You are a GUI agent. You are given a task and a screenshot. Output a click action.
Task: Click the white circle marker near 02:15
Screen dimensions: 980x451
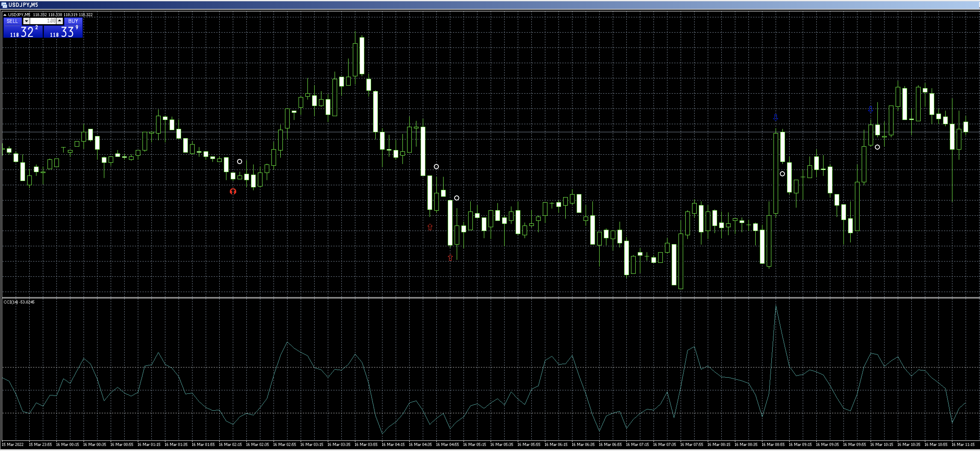(239, 162)
